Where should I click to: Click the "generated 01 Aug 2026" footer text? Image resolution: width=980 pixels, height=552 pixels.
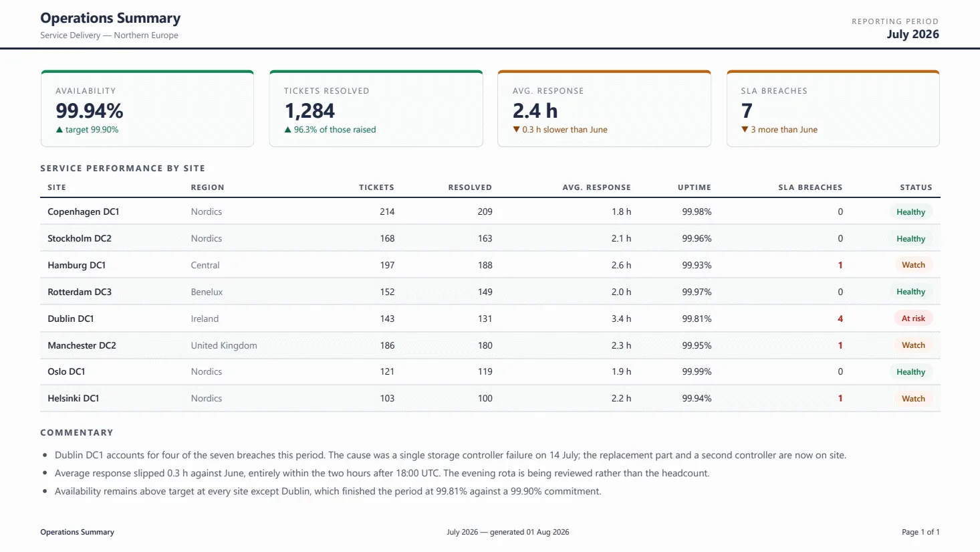pos(529,532)
